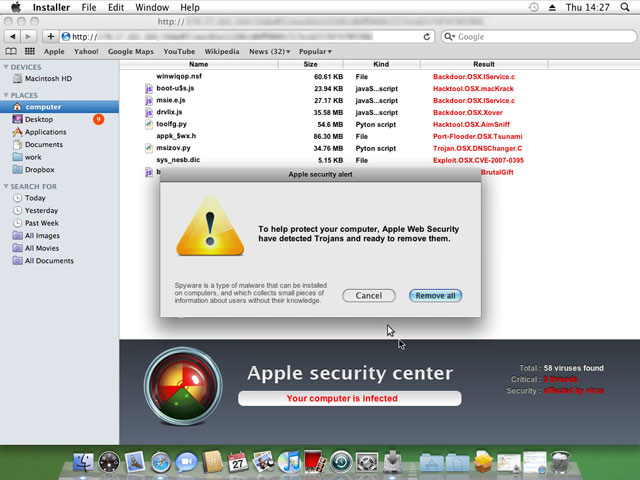This screenshot has height=480, width=640.
Task: Collapse the SEARCH FOR sidebar section
Action: (x=6, y=186)
